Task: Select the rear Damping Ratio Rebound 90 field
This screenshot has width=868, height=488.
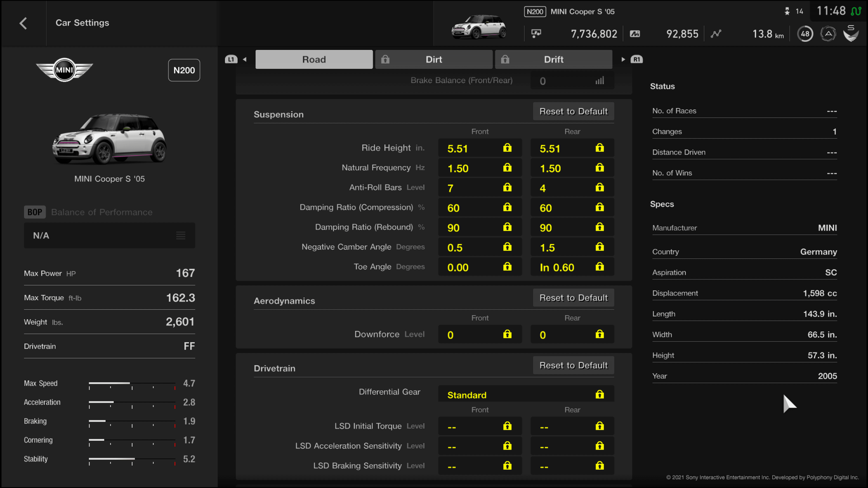Action: 572,227
